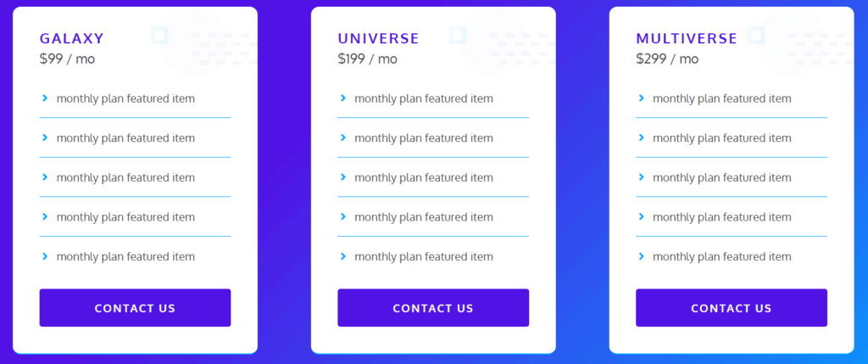The height and width of the screenshot is (364, 868).
Task: Select the UNIVERSE plan title
Action: pyautogui.click(x=379, y=38)
